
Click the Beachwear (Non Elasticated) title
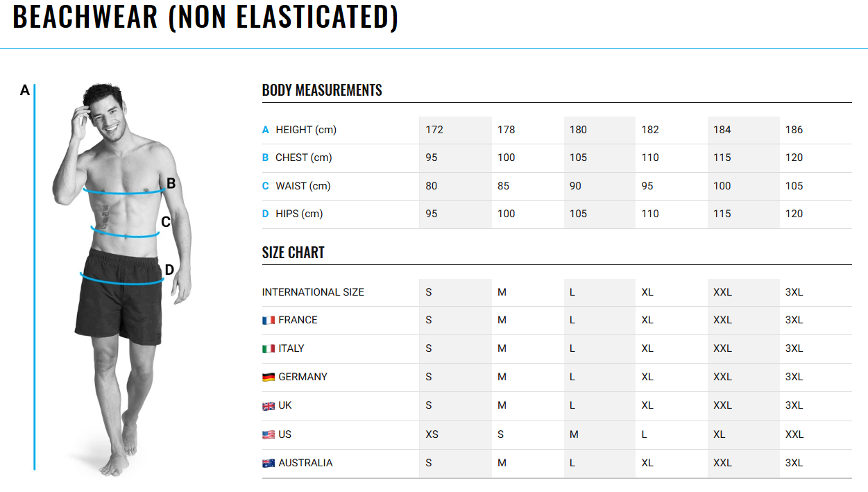tap(205, 17)
